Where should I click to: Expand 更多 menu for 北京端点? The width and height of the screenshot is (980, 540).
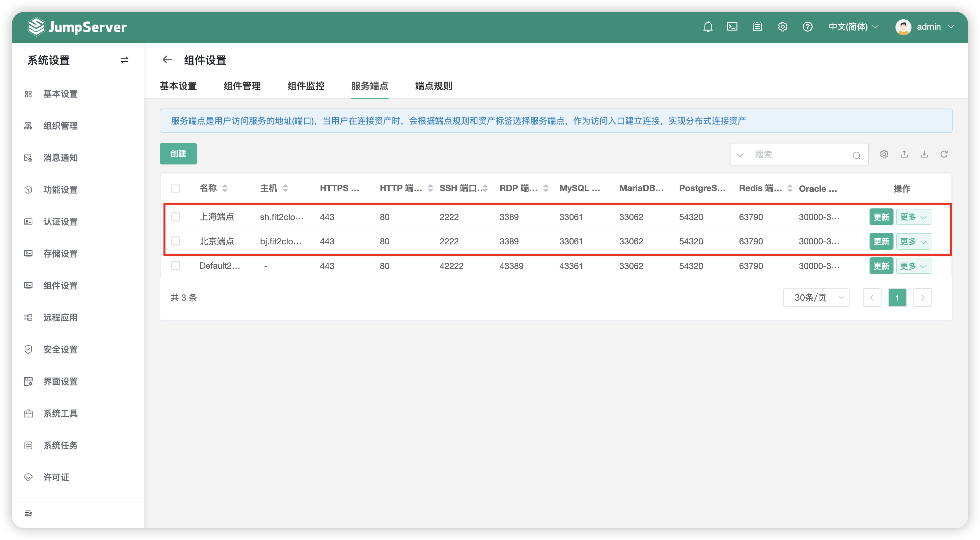pos(913,241)
